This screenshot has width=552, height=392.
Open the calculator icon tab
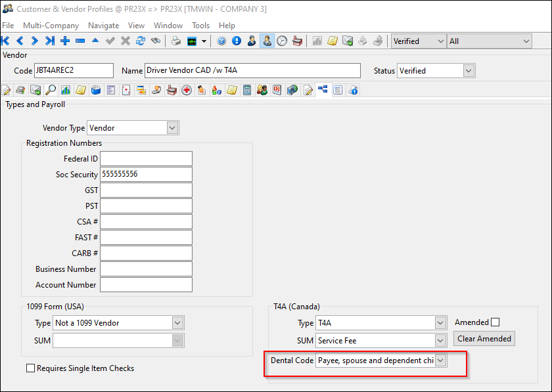(x=247, y=90)
